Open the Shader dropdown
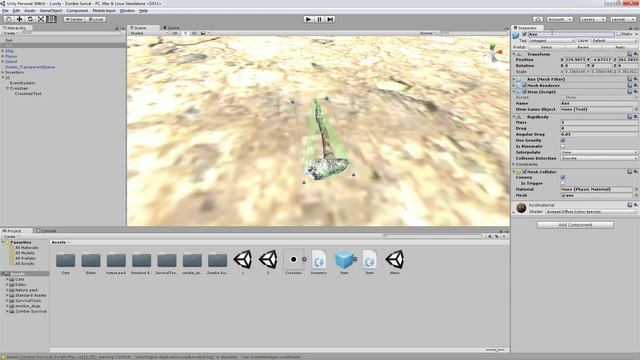This screenshot has width=640, height=360. click(591, 212)
